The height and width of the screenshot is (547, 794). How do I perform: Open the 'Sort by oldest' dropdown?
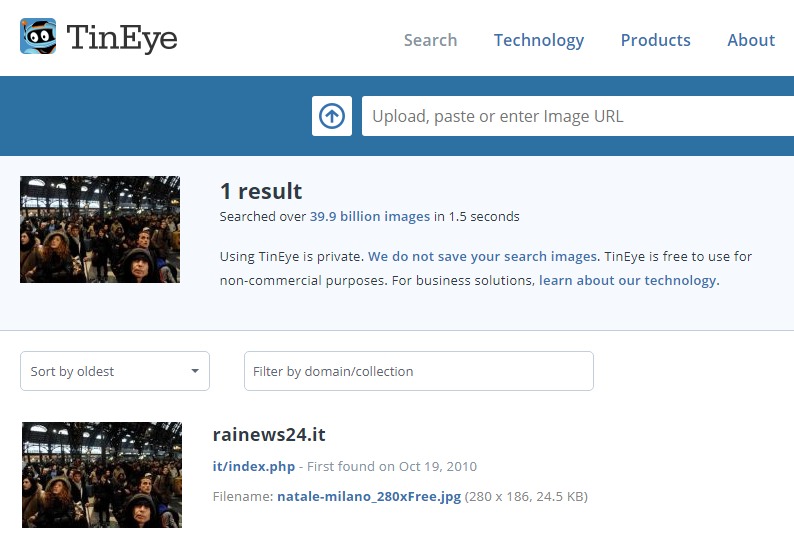click(115, 371)
